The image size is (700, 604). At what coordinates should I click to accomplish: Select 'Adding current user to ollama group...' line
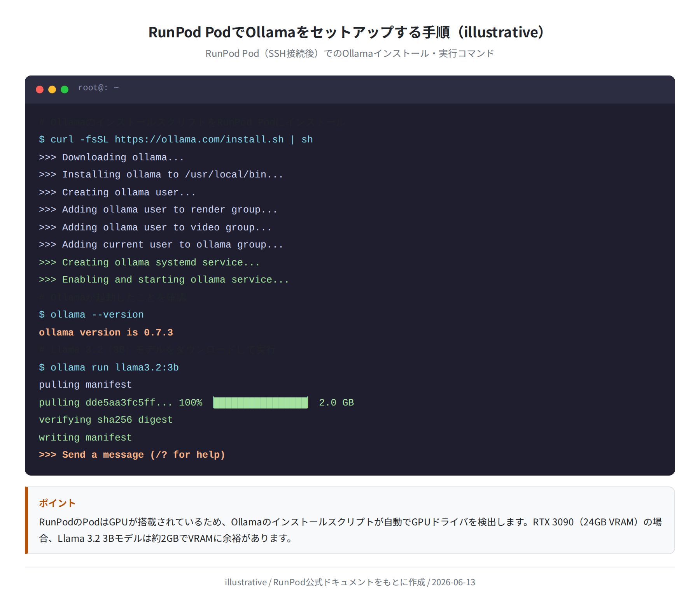click(161, 244)
